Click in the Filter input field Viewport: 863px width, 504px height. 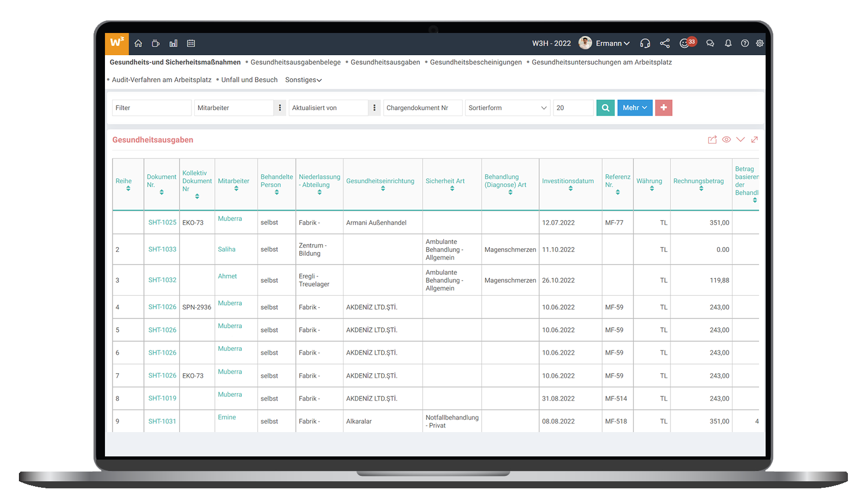(x=152, y=108)
